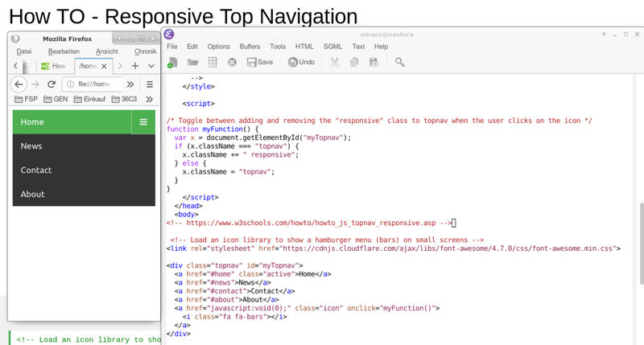644x345 pixels.
Task: Click the Firefox window icon in title bar
Action: [x=15, y=39]
